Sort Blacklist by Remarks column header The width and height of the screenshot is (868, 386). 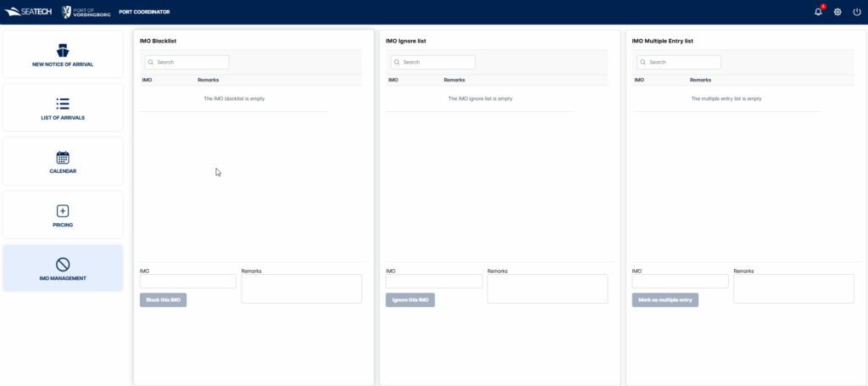(208, 80)
